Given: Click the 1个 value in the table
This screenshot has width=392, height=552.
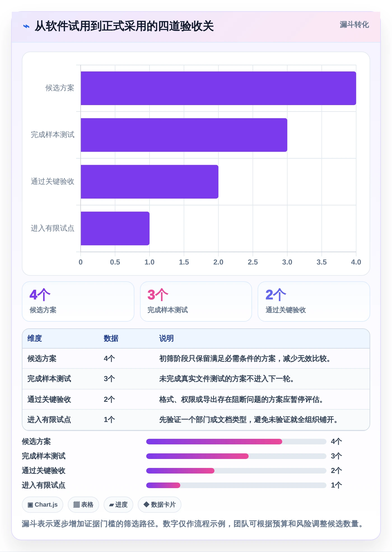Looking at the screenshot, I should [x=109, y=420].
